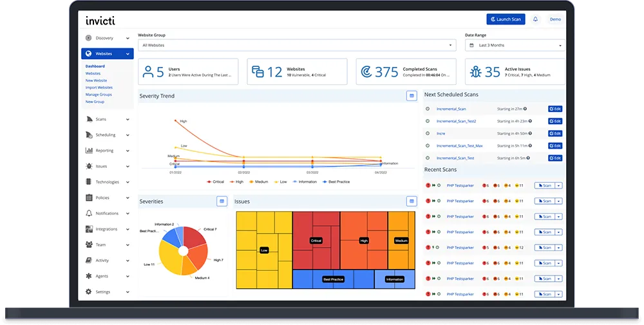The width and height of the screenshot is (644, 325).
Task: Expand the Reporting sidebar section
Action: click(107, 151)
